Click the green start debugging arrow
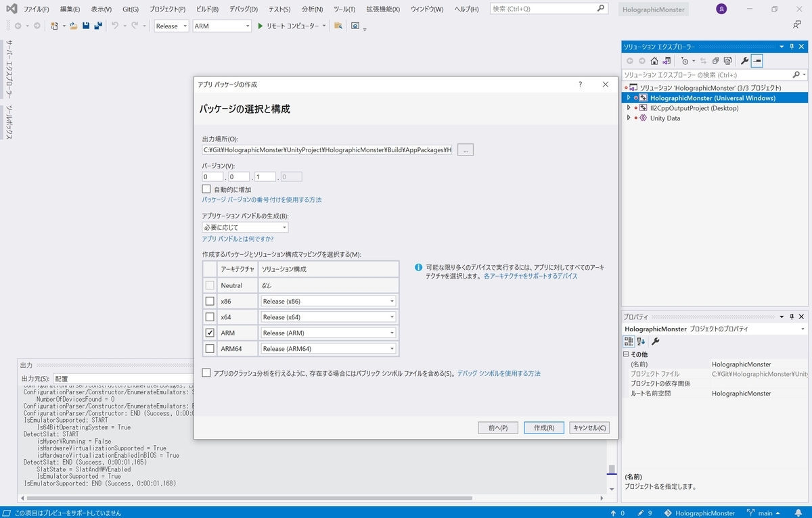Screen dimensions: 812x518 click(x=260, y=26)
